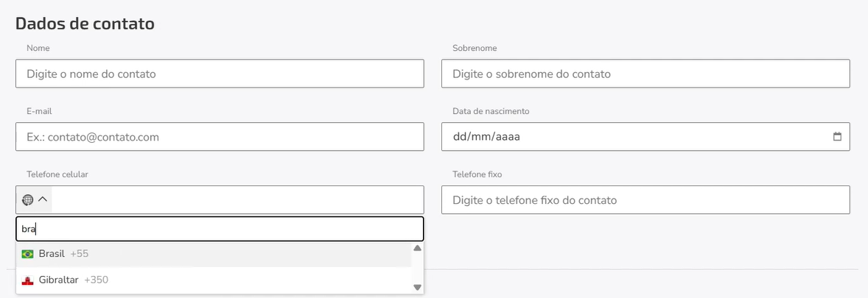868x298 pixels.
Task: Click the "Telefone celular" field label
Action: click(x=57, y=174)
